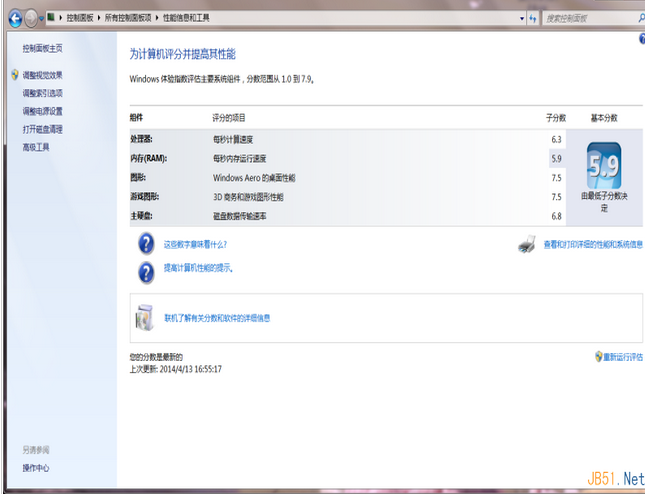Click 重新运行评估 to rerun assessment
This screenshot has width=645, height=494.
click(623, 357)
